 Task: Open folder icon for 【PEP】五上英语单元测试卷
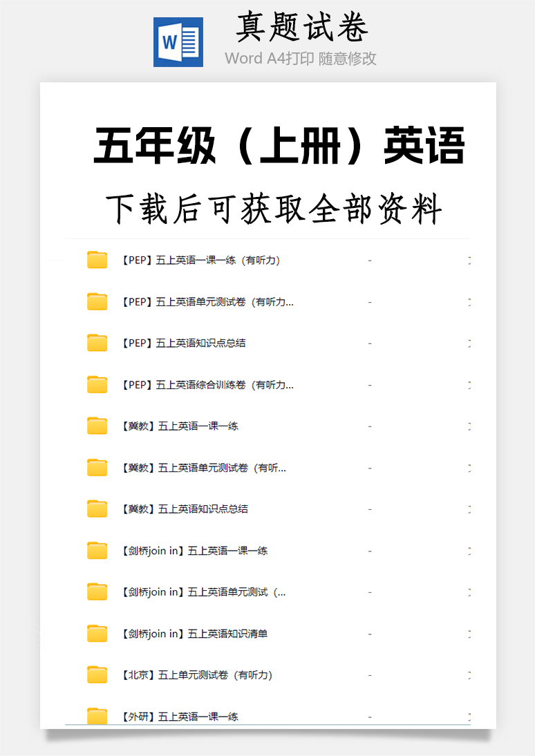(97, 301)
